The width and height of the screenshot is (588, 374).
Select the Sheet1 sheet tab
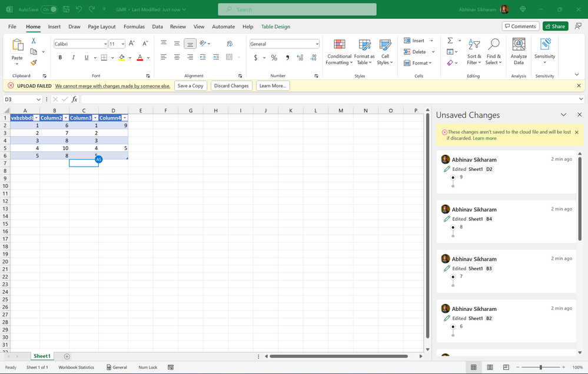[x=42, y=356]
